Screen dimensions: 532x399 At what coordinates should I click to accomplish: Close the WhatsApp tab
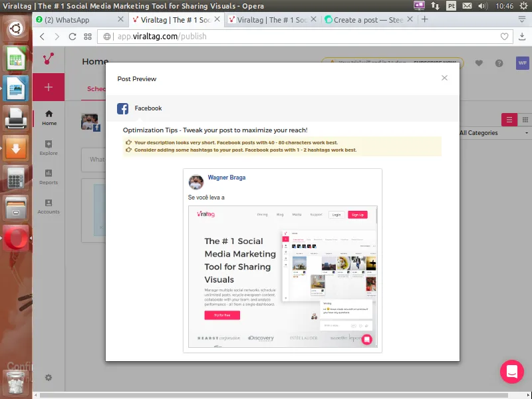(120, 19)
